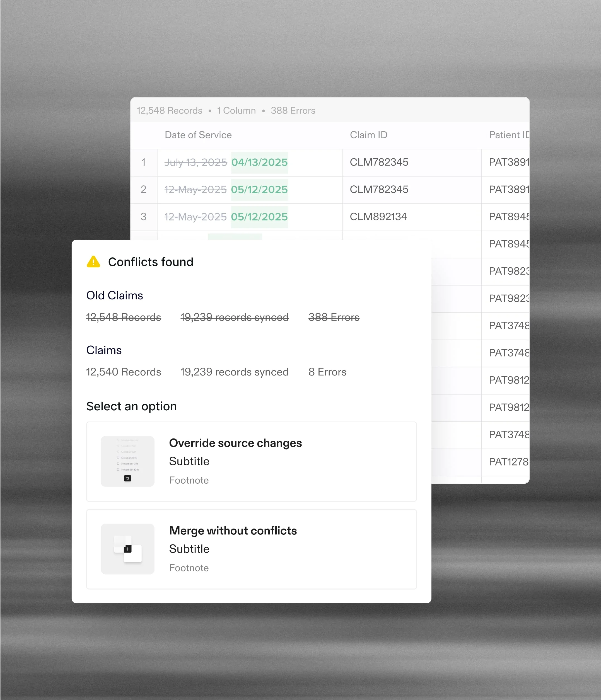Click the PAT1278 patient ID cell
The width and height of the screenshot is (601, 700).
(508, 462)
